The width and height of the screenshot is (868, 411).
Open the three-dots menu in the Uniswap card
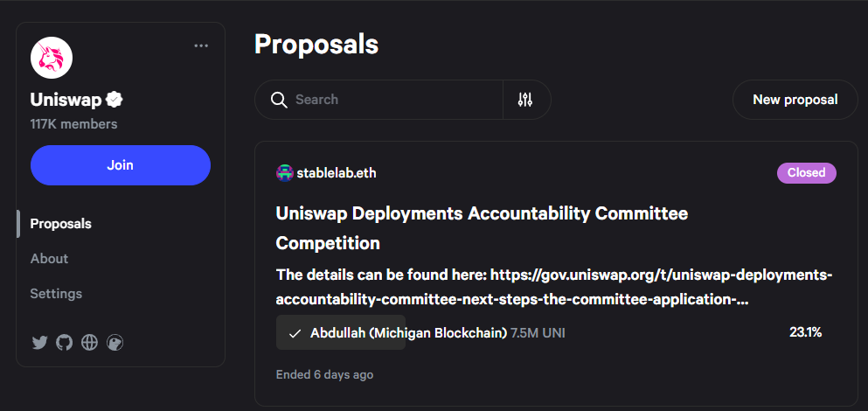(201, 45)
